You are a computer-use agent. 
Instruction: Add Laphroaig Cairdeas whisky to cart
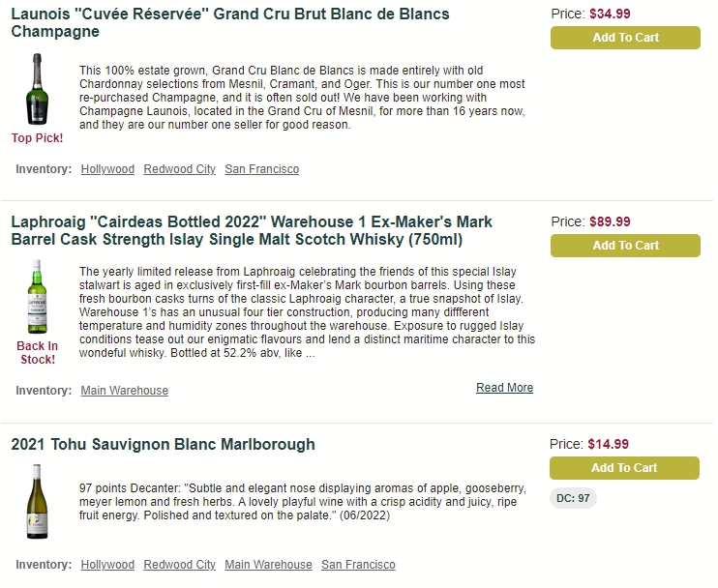click(625, 246)
